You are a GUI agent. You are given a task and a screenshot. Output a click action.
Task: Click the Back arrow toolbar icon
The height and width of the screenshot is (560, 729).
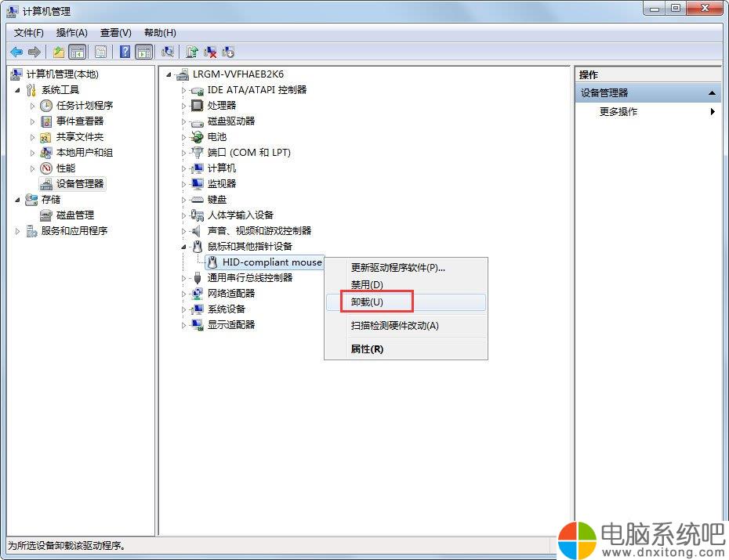pyautogui.click(x=16, y=52)
